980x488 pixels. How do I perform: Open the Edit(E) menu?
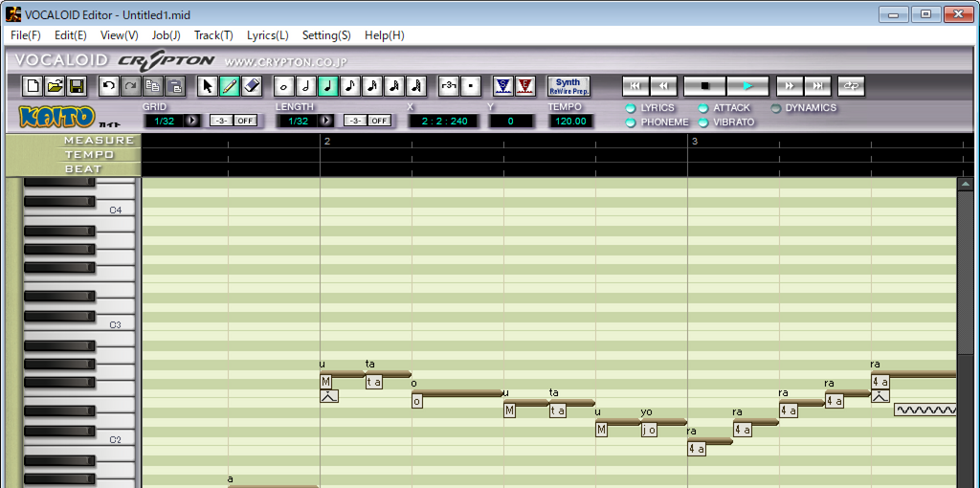(x=71, y=35)
